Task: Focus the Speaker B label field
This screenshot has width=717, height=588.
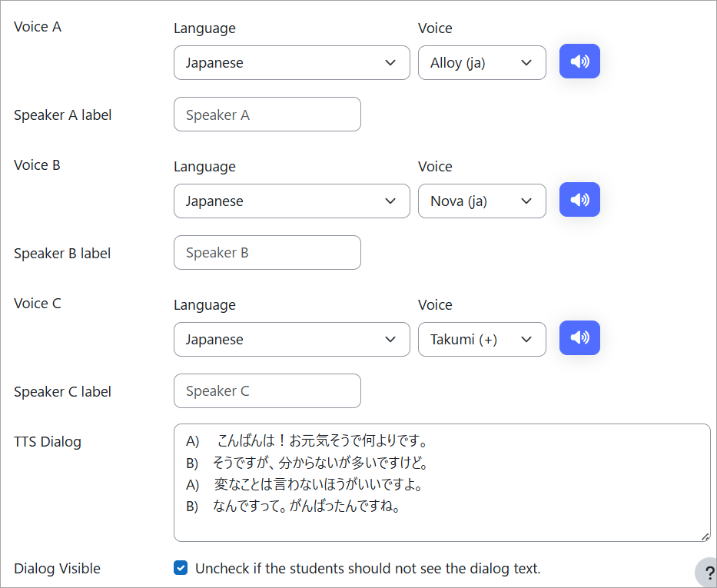Action: pyautogui.click(x=267, y=252)
